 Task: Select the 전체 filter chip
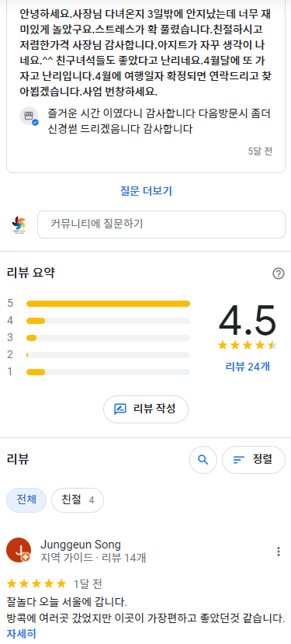[26, 500]
